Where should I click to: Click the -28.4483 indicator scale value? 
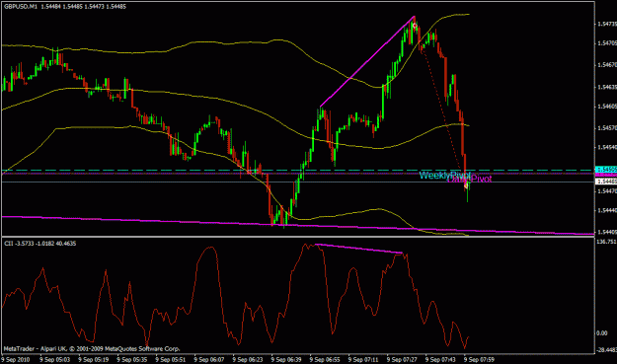[607, 349]
